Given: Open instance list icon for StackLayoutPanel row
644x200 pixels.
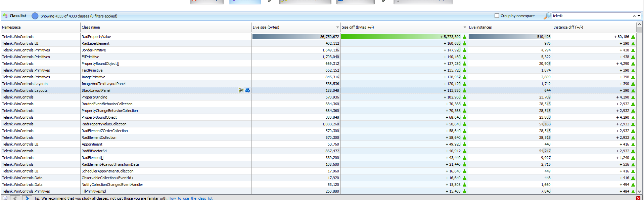Looking at the screenshot, I should (247, 90).
